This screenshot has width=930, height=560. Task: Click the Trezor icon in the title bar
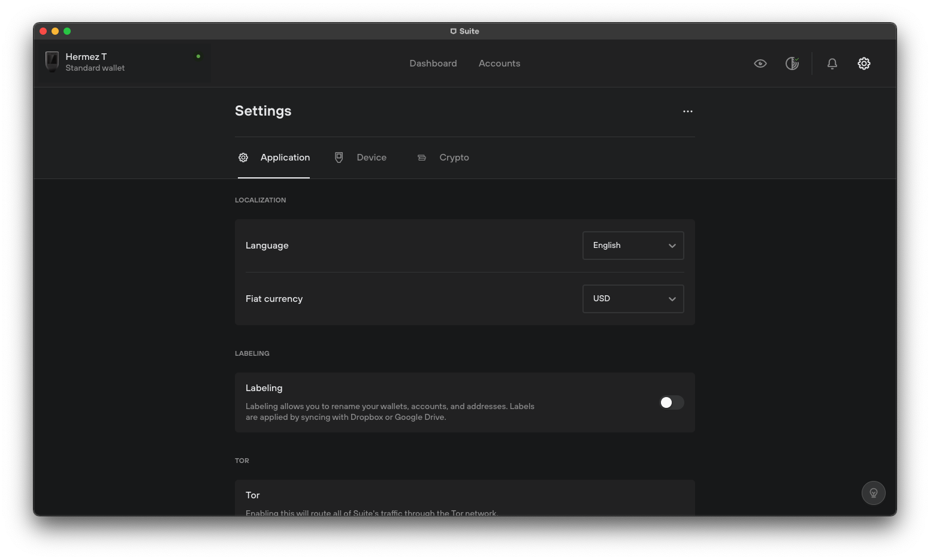(454, 31)
